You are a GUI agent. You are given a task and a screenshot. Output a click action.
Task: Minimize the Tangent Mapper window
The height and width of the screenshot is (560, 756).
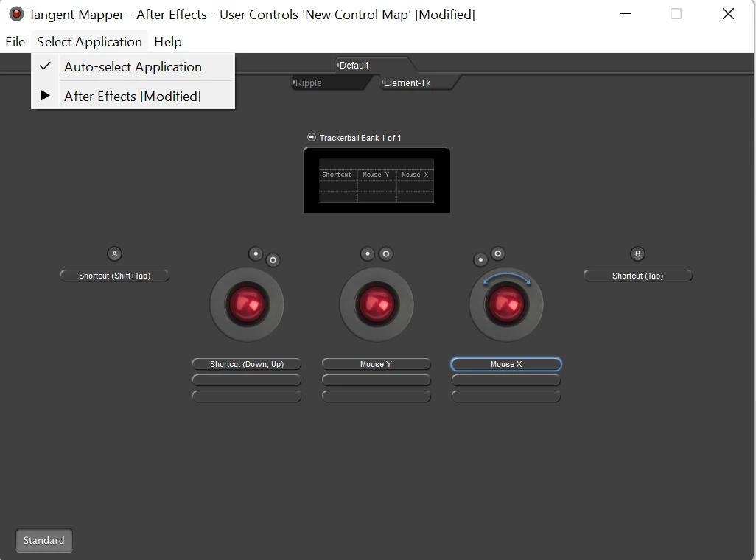(x=626, y=14)
